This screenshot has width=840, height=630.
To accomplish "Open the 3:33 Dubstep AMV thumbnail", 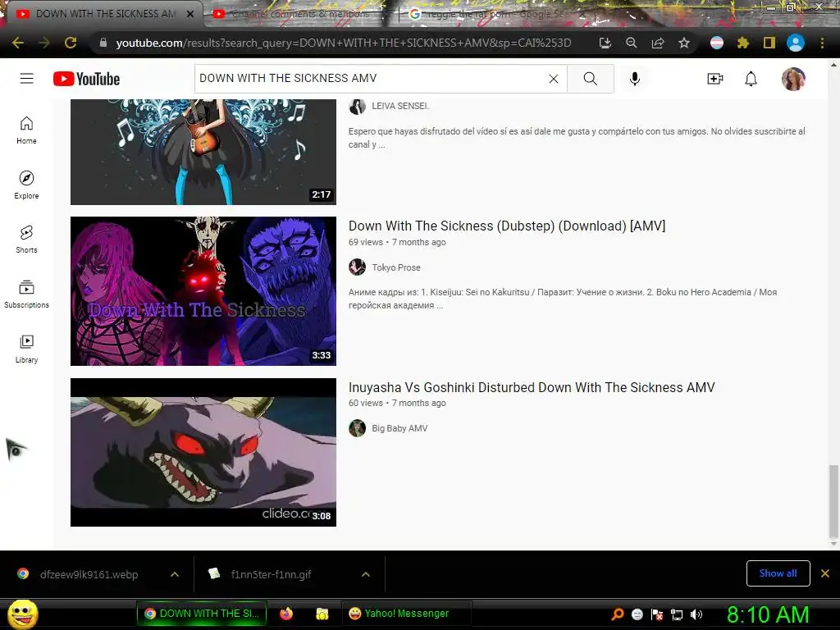I will 203,291.
